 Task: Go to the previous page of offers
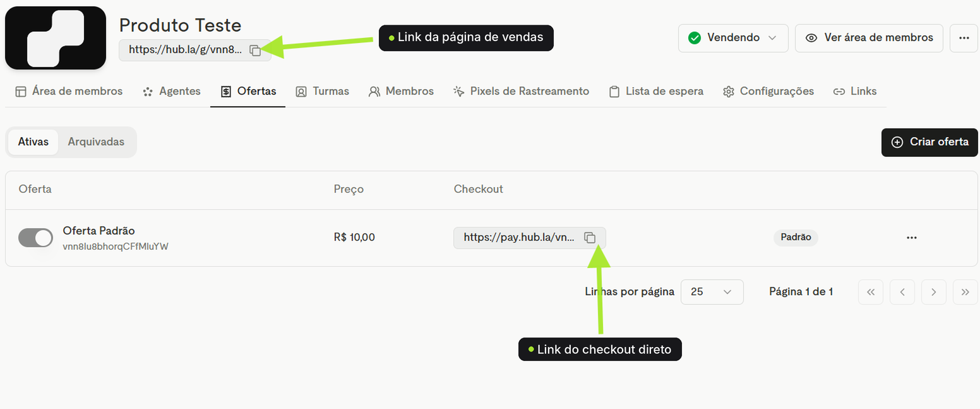point(902,292)
